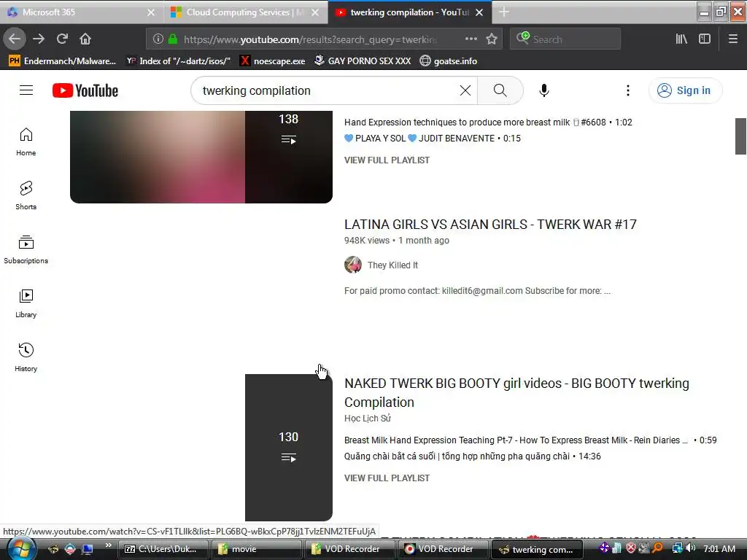Screen dimensions: 747x560
Task: Open They Killed It channel name
Action: 392,265
